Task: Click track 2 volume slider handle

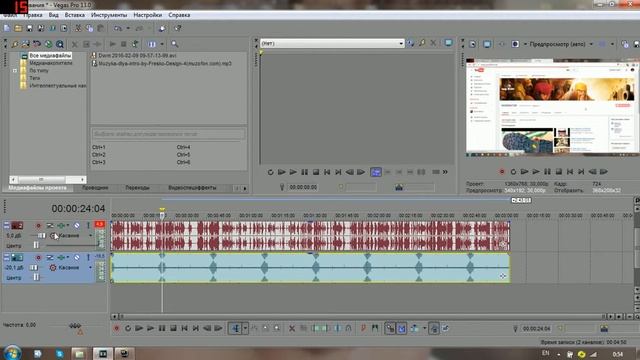Action: 33,268
